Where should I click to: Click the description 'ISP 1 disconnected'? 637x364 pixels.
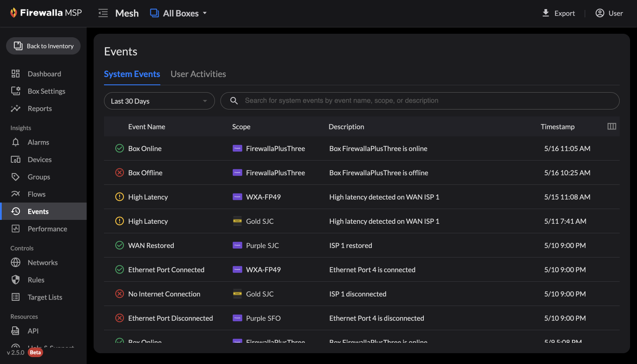(x=358, y=294)
